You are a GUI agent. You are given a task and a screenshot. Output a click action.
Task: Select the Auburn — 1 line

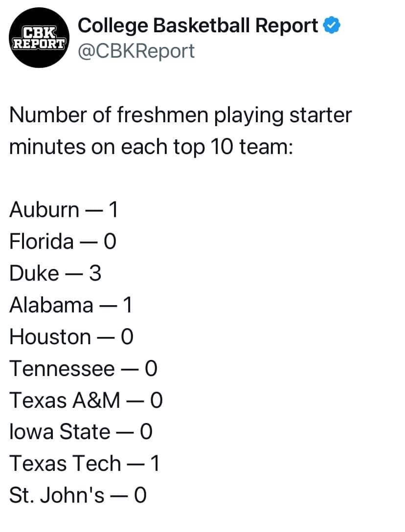tap(64, 209)
